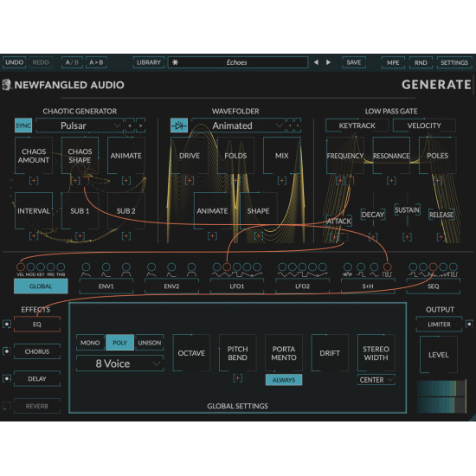The image size is (476, 476).
Task: Disable the Chorus effect power button
Action: click(7, 351)
